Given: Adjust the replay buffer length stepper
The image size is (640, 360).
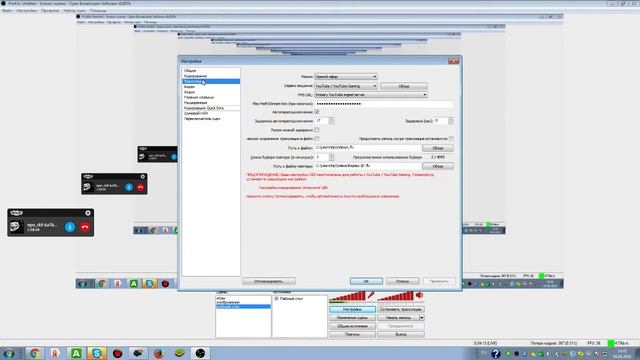Looking at the screenshot, I should point(331,157).
